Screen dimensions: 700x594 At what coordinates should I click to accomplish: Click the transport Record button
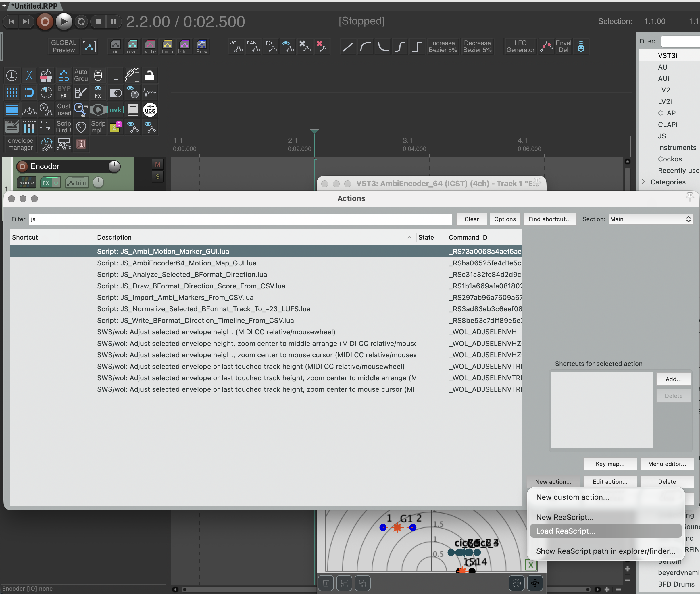45,22
